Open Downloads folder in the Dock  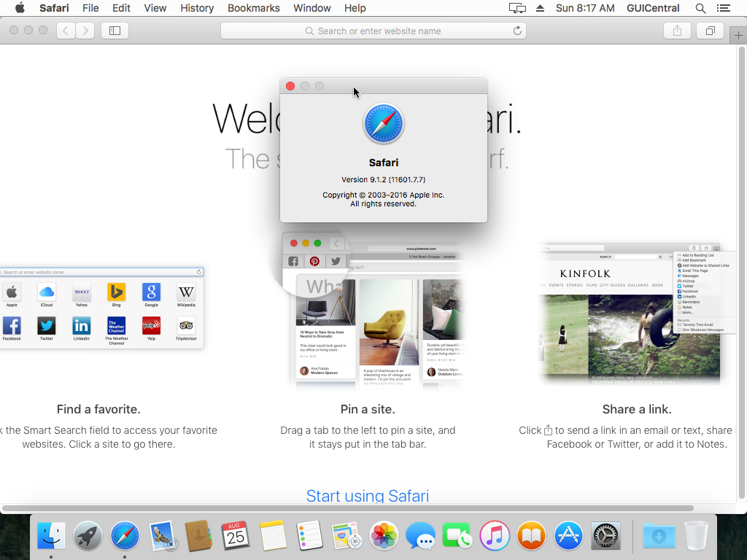pos(659,535)
